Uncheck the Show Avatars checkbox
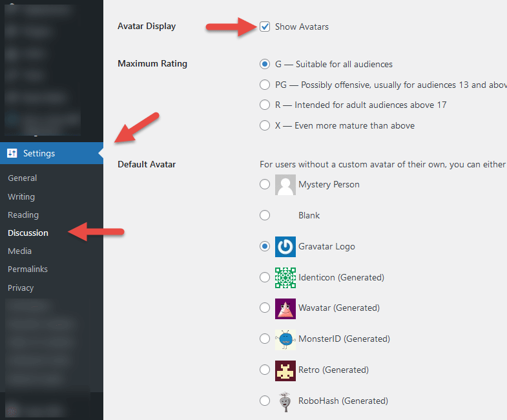This screenshot has height=420, width=507. click(x=265, y=26)
